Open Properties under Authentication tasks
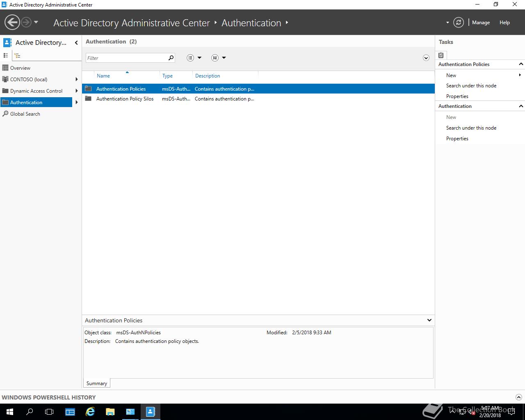 pos(457,139)
